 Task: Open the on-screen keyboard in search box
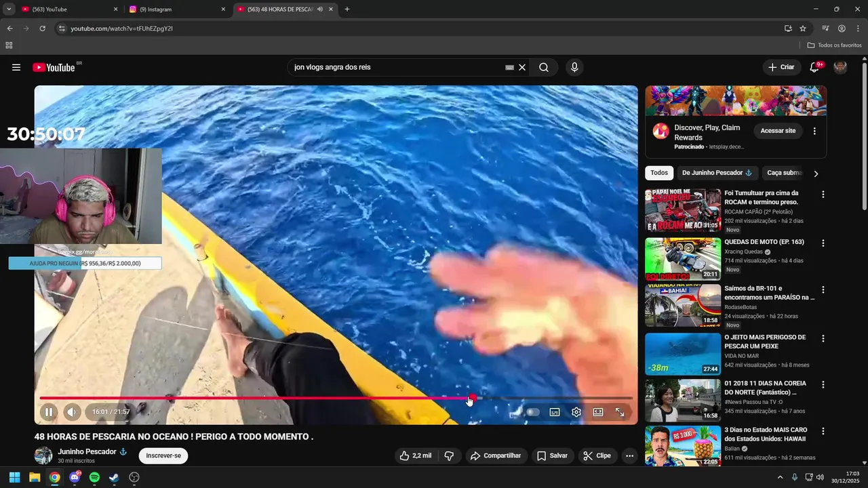coord(509,68)
